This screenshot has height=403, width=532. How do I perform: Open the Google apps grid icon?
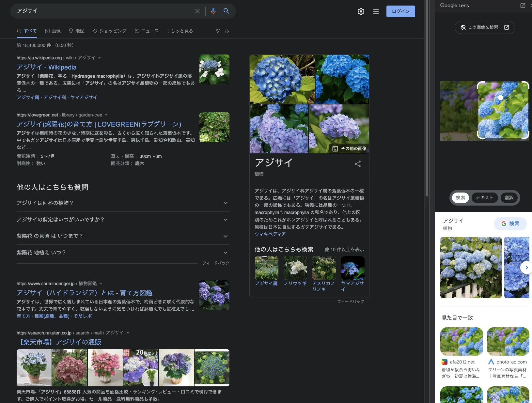pyautogui.click(x=376, y=11)
